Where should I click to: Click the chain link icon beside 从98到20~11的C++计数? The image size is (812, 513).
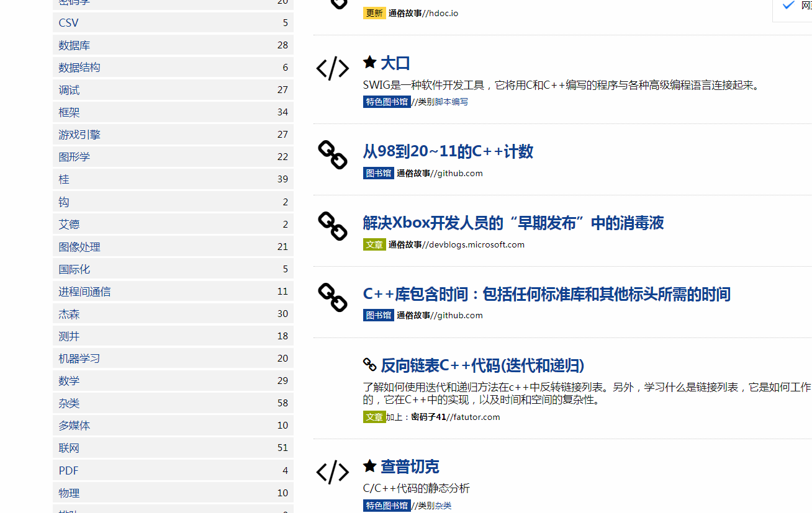(333, 154)
